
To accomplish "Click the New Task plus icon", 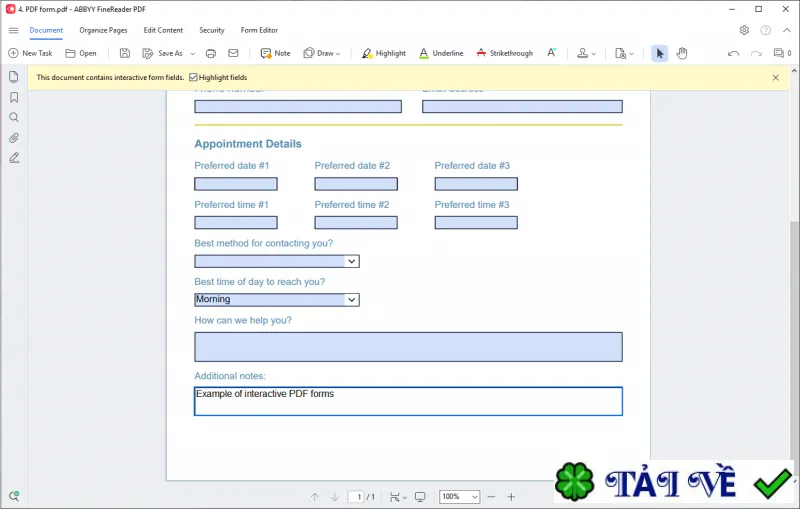I will pos(13,53).
